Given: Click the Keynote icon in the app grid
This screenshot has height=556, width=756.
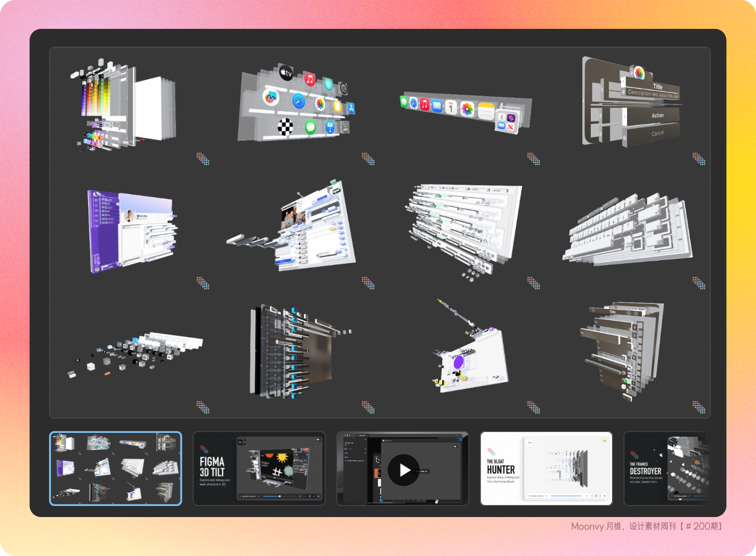Looking at the screenshot, I should 330,127.
